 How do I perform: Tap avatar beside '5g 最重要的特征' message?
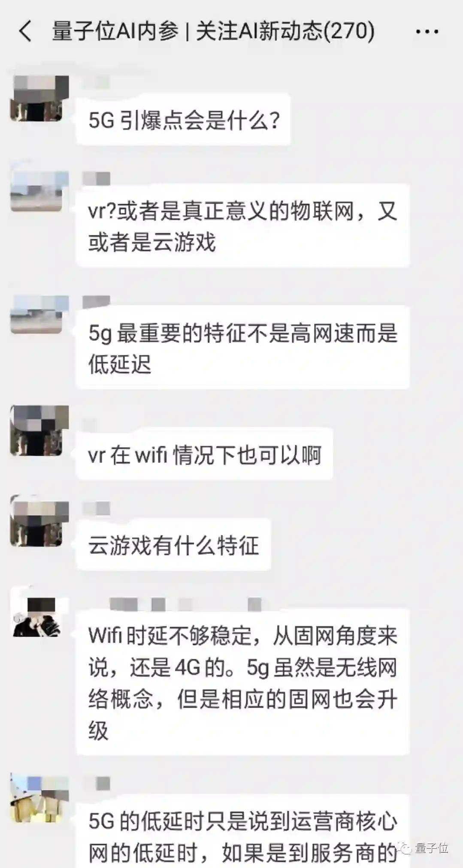(39, 314)
